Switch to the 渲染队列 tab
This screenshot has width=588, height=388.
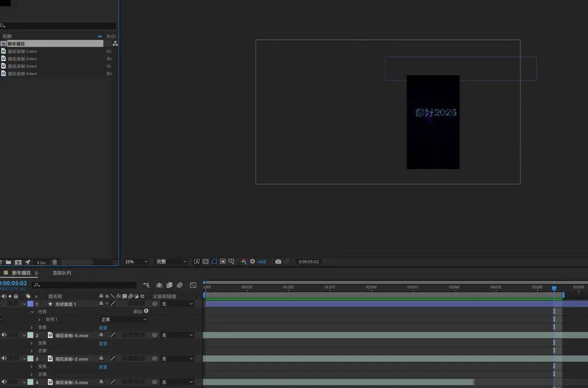pos(62,273)
